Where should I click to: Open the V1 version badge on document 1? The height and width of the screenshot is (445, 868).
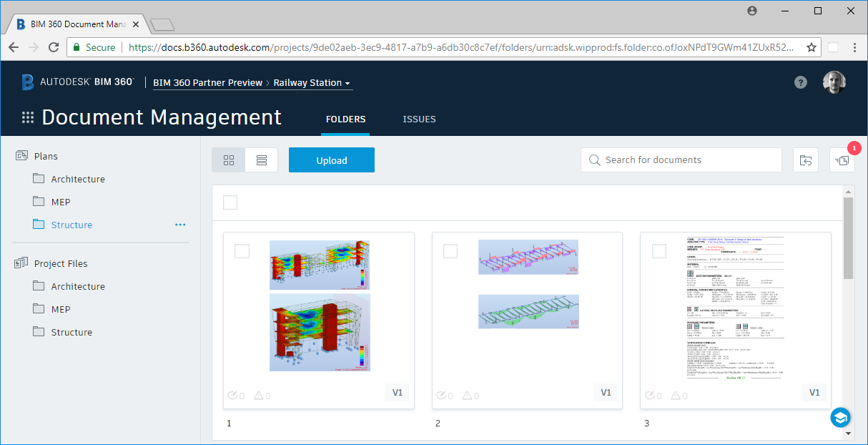click(398, 392)
